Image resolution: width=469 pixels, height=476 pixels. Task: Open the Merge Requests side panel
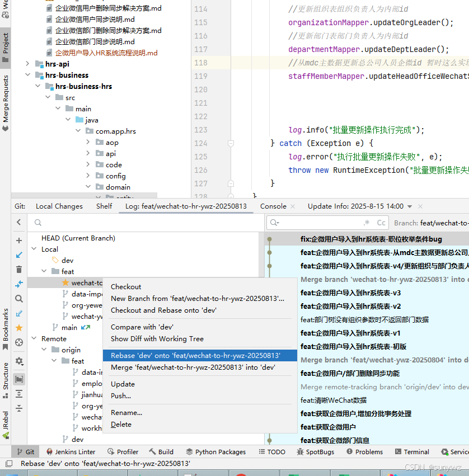(6, 103)
